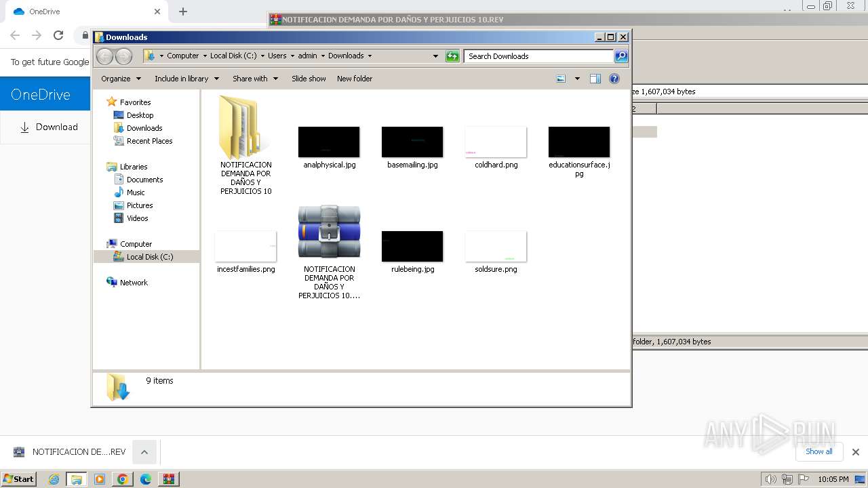This screenshot has width=868, height=488.
Task: Click the volume speaker tray icon
Action: pos(770,479)
